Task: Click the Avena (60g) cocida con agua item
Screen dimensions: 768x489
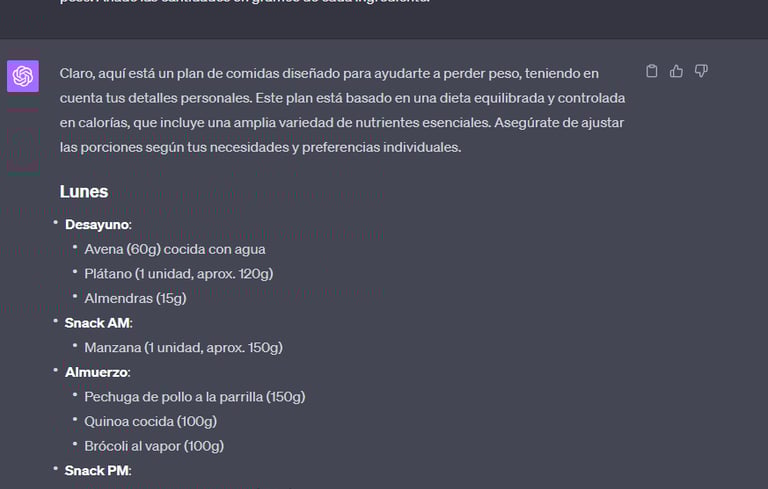Action: pos(175,249)
